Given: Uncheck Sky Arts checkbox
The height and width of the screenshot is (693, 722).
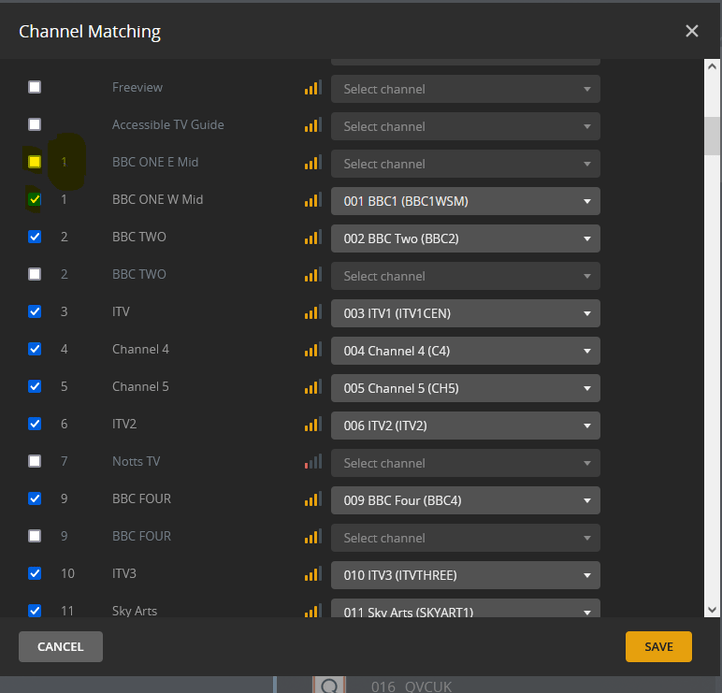Looking at the screenshot, I should 35,610.
